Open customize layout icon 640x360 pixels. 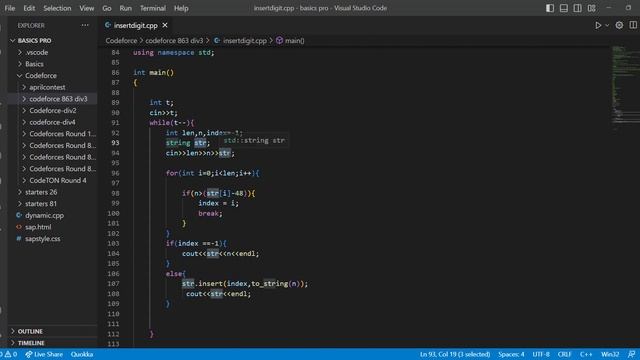[x=591, y=8]
